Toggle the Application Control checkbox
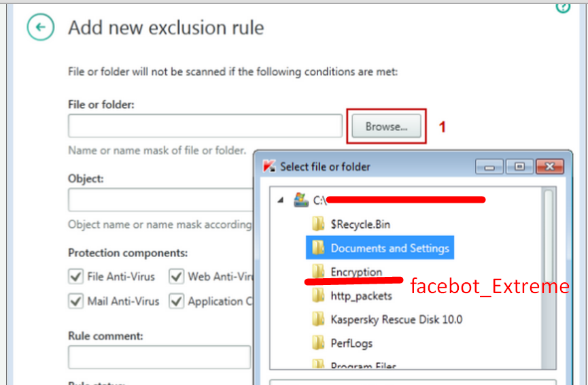 click(176, 301)
